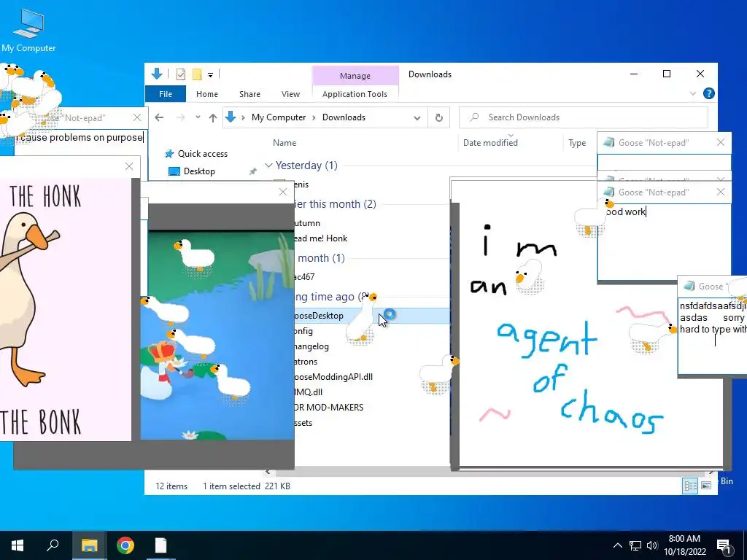The image size is (747, 560).
Task: Open taskbar Search magnifier
Action: 53,545
